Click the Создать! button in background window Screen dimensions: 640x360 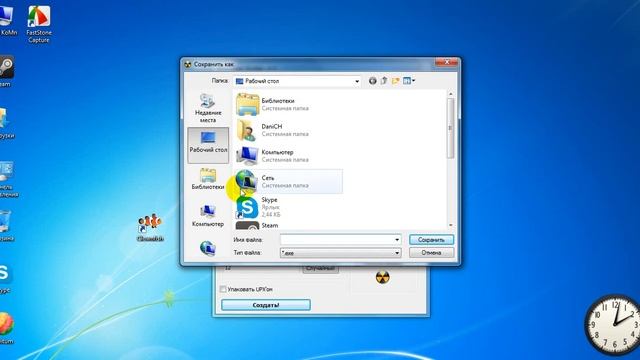(x=266, y=305)
